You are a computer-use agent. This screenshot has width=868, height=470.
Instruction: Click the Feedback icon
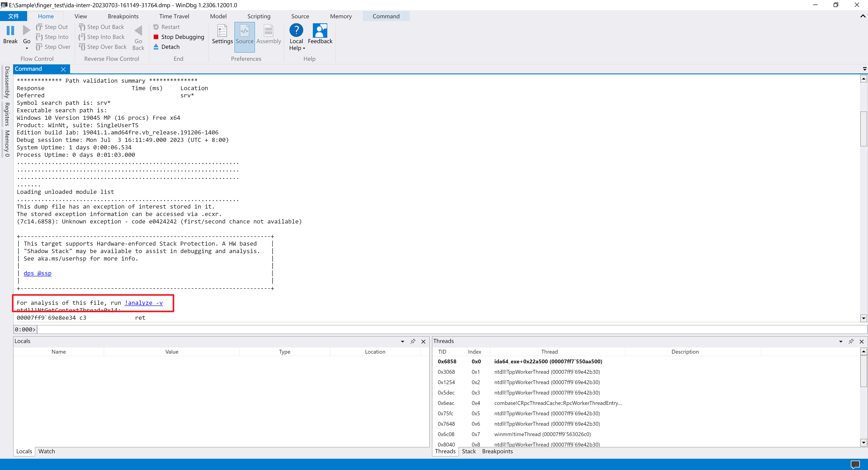pos(320,31)
